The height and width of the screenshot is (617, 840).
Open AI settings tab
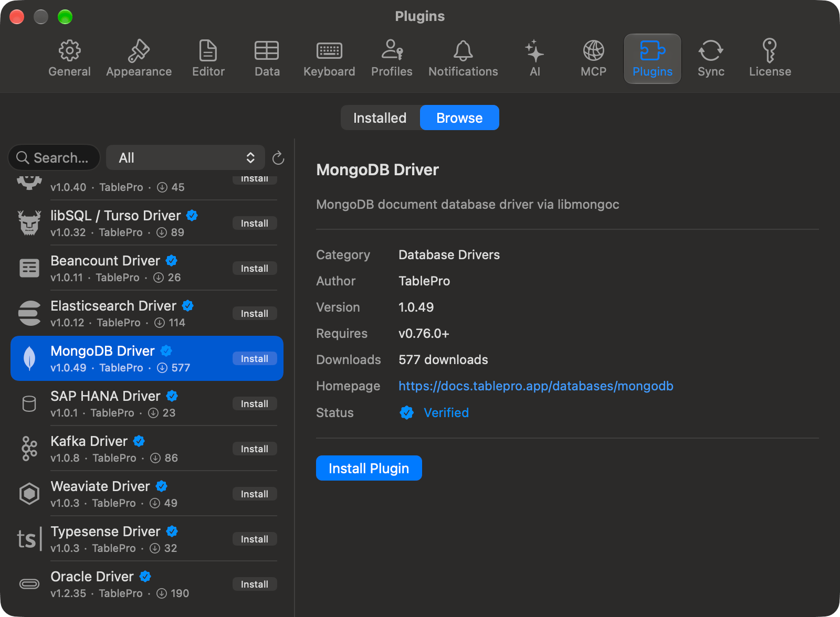[x=534, y=59]
